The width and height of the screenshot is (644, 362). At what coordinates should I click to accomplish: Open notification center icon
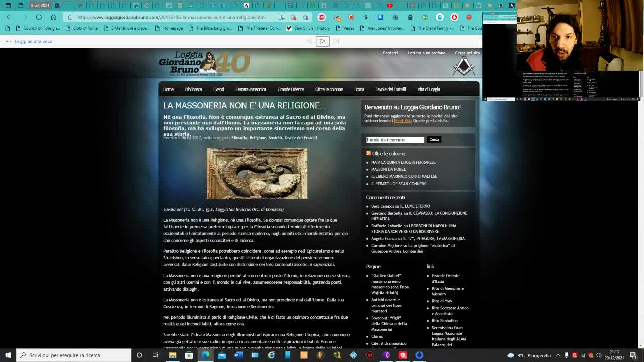click(633, 355)
